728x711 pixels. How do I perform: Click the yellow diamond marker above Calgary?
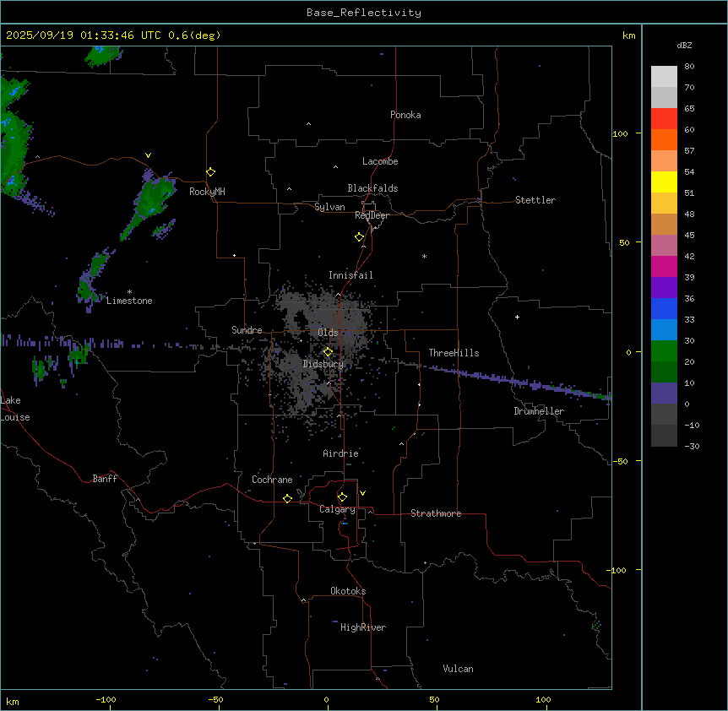click(x=342, y=497)
